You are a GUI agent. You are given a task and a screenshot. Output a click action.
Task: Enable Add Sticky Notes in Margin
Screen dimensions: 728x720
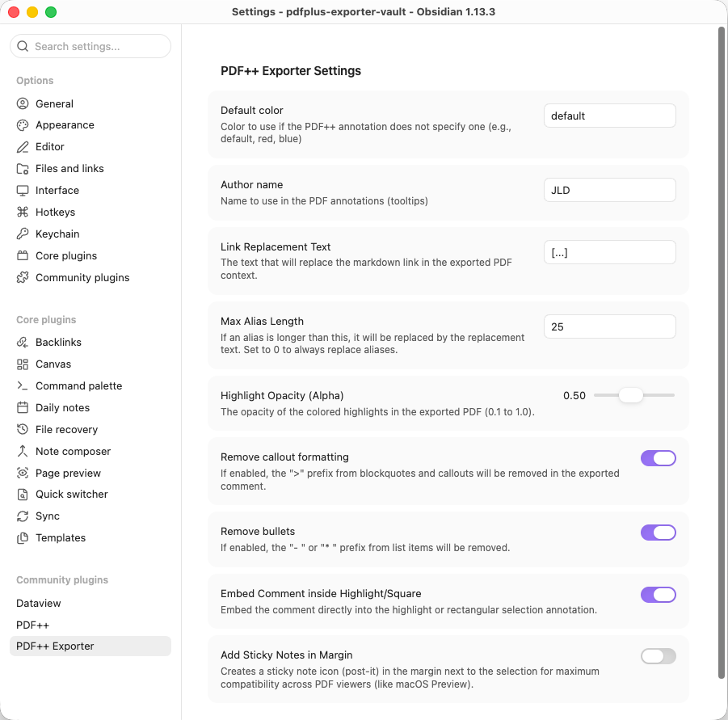[x=658, y=656]
